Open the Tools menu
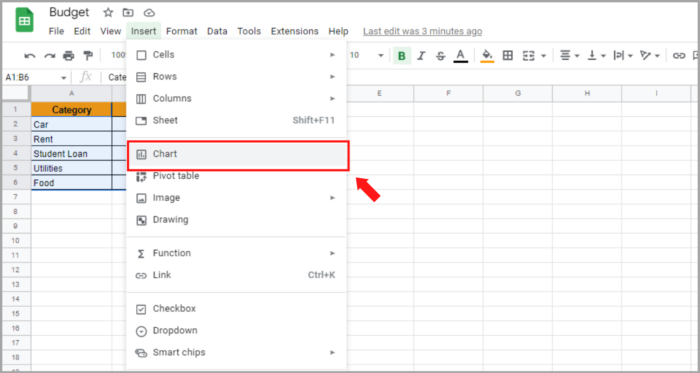 249,31
